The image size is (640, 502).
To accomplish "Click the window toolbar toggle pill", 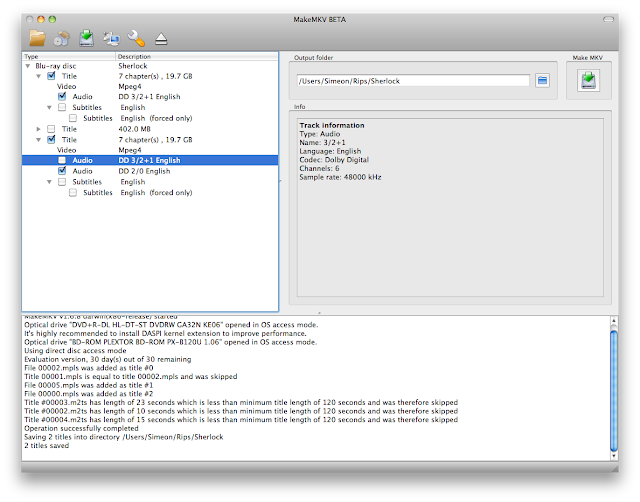I will [609, 19].
